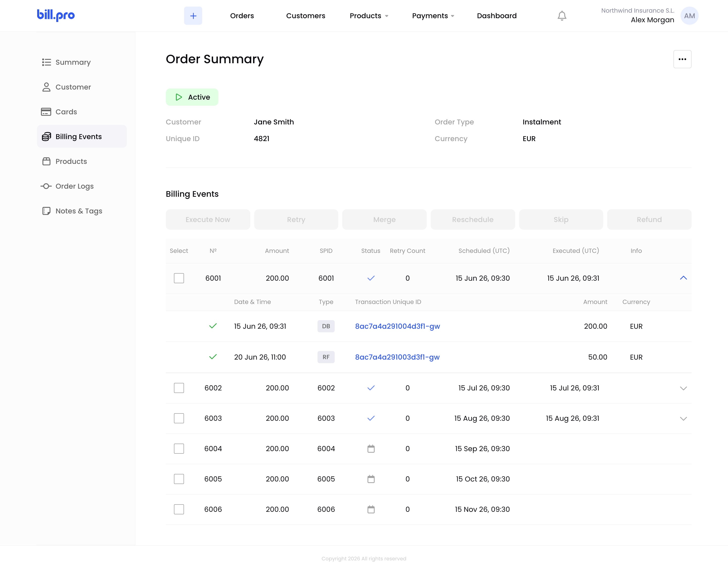Open the Products dropdown in top navigation
Image resolution: width=728 pixels, height=569 pixels.
pos(369,16)
